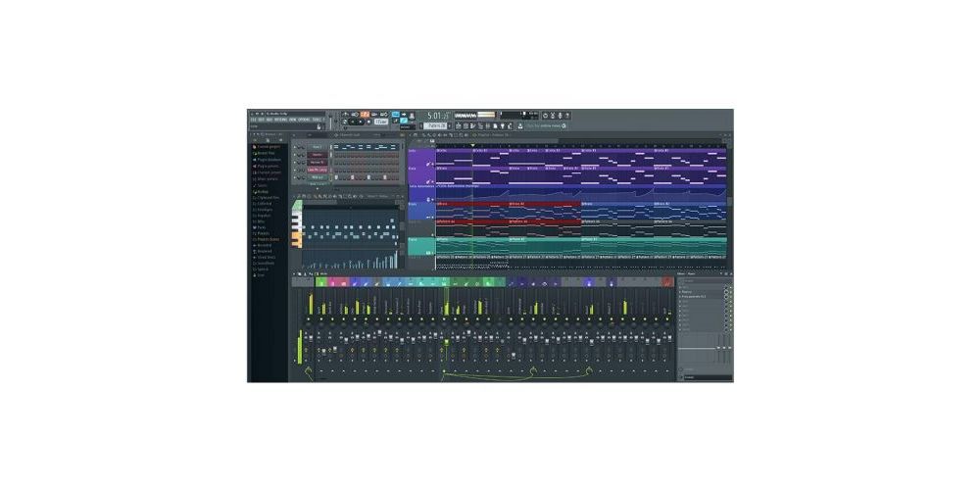Select pink mixer track color tab
Viewport: 980px width, 490px height.
332,282
